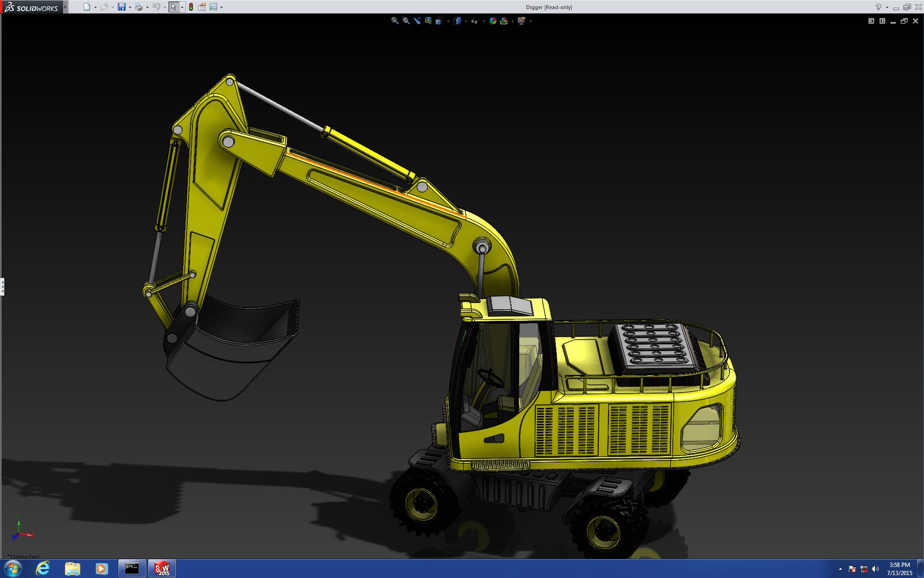Expand the Display Style dropdown arrow
The image size is (924, 578).
coord(466,21)
